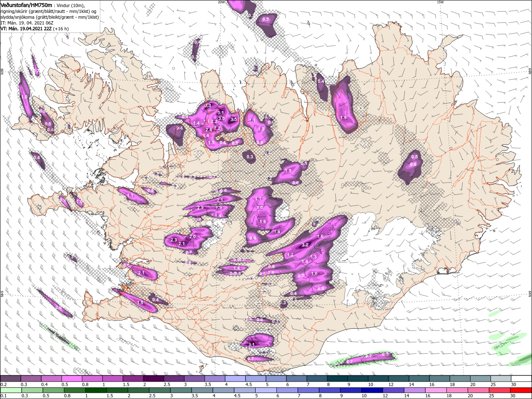532x399 pixels.
Task: Pick the bright pink snow swatch between 0.5 and 0.8
Action: [71, 379]
